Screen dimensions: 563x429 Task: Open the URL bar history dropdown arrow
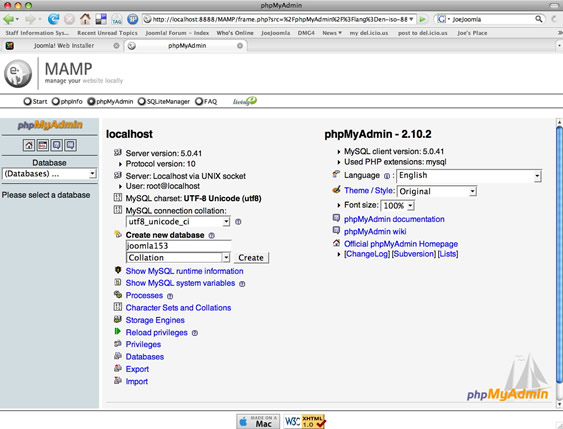411,19
